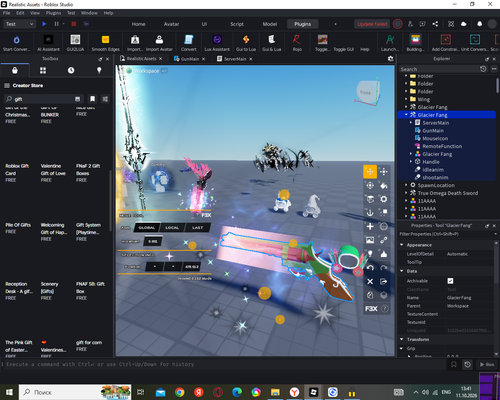The height and width of the screenshot is (400, 500).
Task: Set F3X move axis to Global
Action: point(147,228)
